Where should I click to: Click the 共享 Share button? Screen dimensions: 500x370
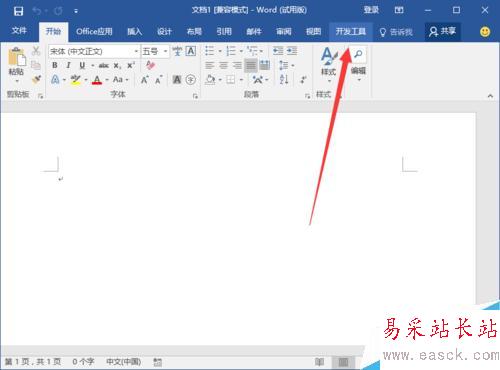(x=442, y=32)
